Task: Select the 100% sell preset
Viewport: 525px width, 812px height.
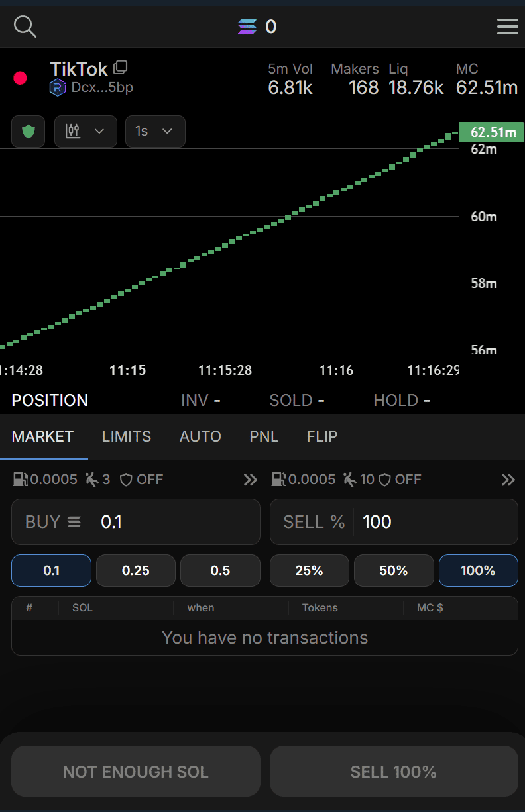Action: point(478,570)
